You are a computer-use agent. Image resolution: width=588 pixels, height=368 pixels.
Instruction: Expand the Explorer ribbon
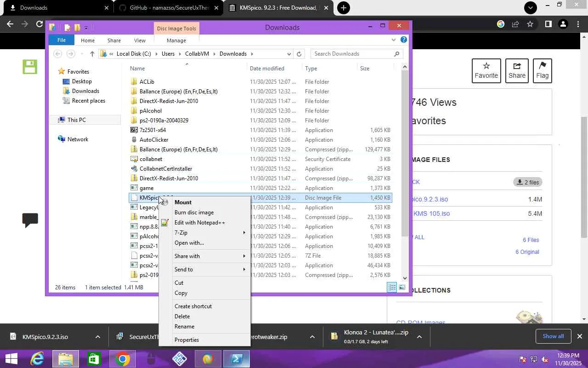pyautogui.click(x=394, y=40)
